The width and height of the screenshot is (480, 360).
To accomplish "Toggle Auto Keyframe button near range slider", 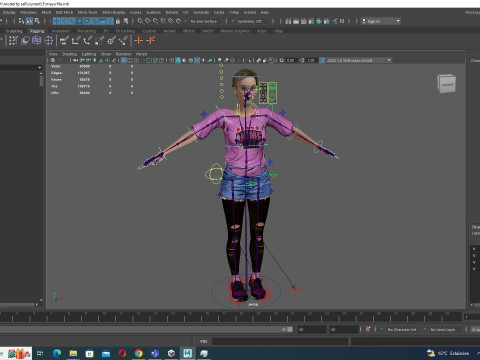I will [x=368, y=329].
